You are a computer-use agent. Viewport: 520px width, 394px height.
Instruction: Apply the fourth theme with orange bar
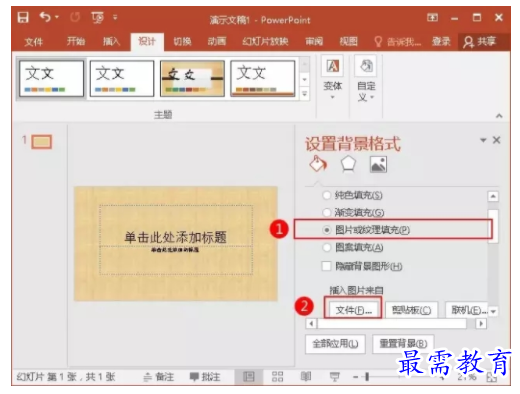point(263,79)
